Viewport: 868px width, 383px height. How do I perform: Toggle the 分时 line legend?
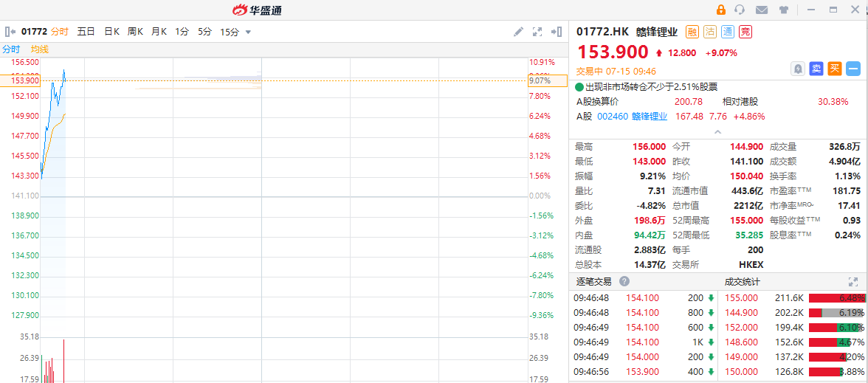pyautogui.click(x=11, y=49)
